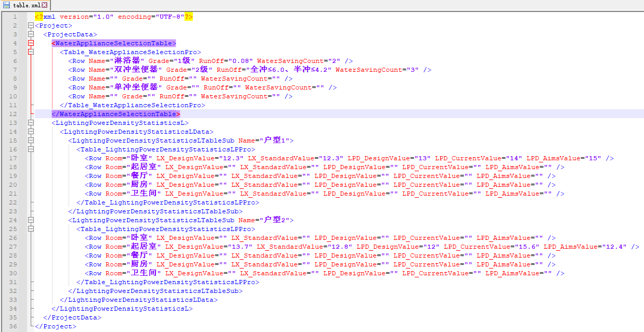Collapse the ProjectData fold marker on line 3
This screenshot has height=332, width=644.
point(31,34)
